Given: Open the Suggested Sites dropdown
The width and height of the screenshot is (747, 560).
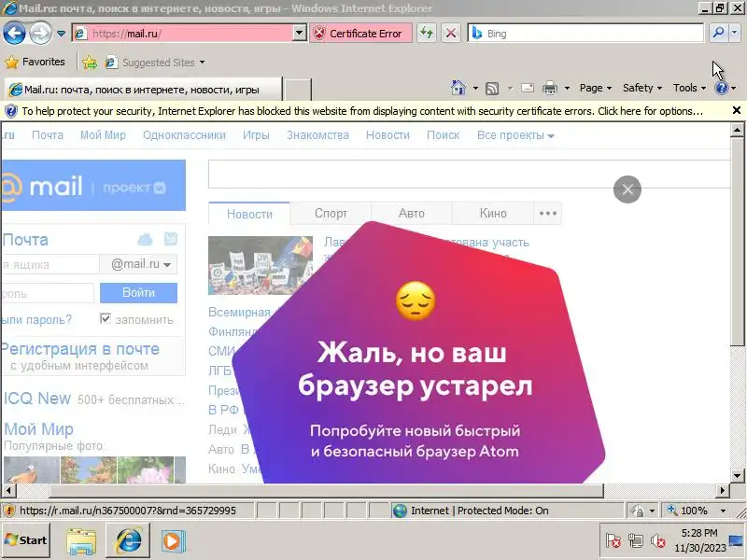Looking at the screenshot, I should 156,63.
